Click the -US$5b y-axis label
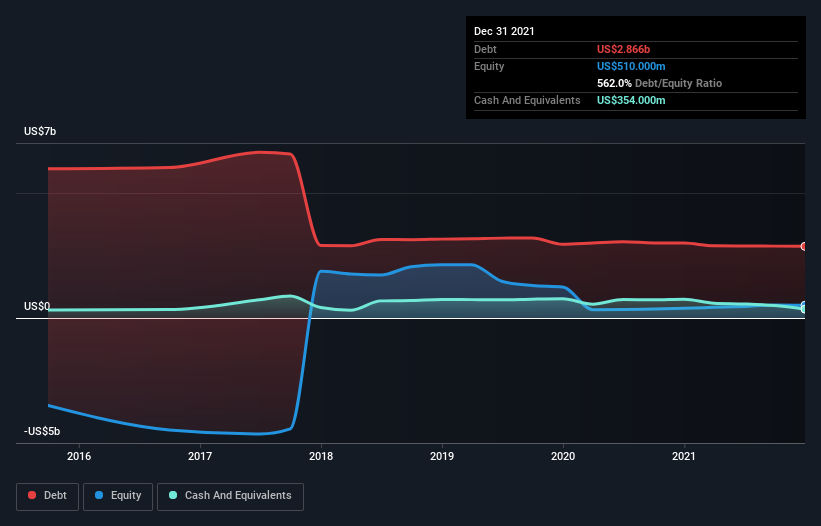Screen dimensions: 821x526 coord(42,431)
